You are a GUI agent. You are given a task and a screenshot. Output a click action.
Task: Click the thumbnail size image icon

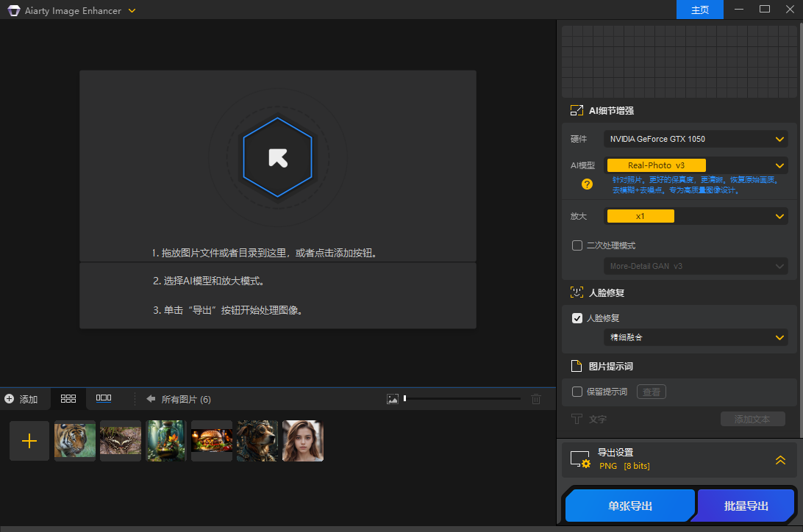[392, 399]
